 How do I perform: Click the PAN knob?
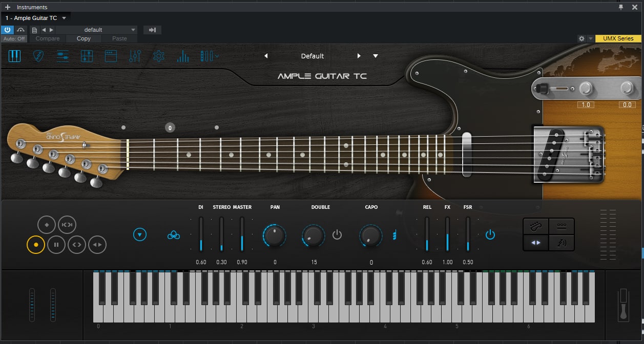(275, 235)
